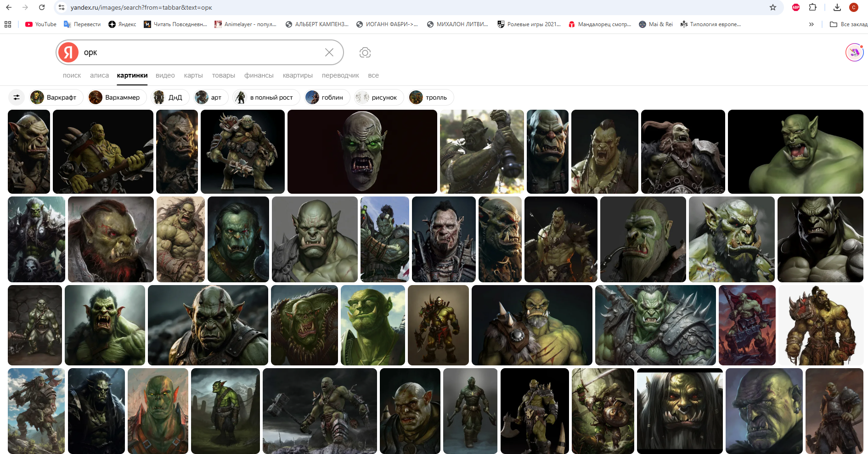This screenshot has width=868, height=454.
Task: Open the apps grid in bookmarks bar
Action: pyautogui.click(x=8, y=24)
